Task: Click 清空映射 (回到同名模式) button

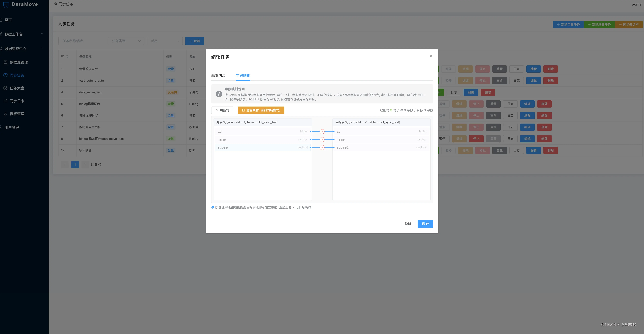Action: tap(261, 110)
